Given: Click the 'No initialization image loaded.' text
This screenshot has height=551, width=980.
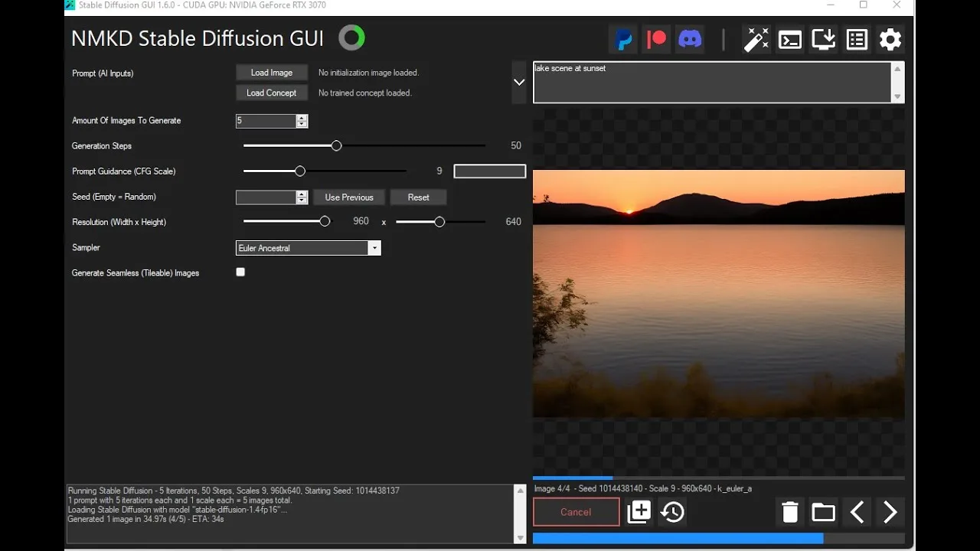Looking at the screenshot, I should (x=368, y=73).
